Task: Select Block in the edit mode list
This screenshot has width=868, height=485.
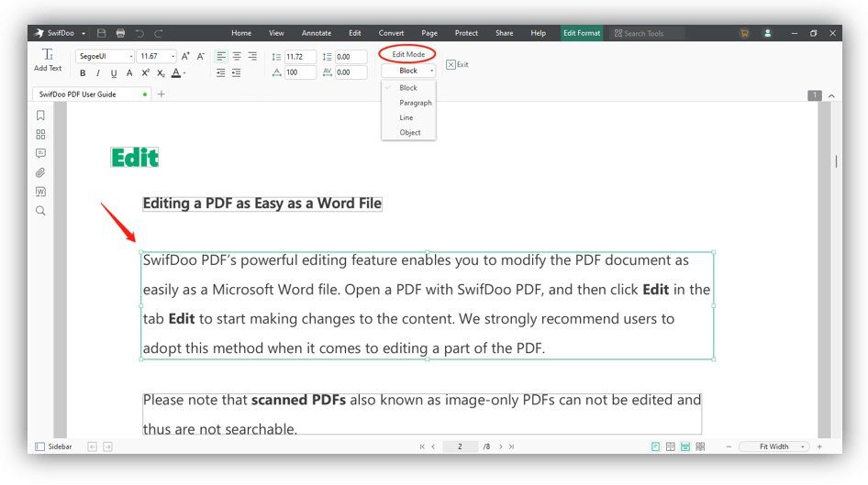Action: [x=408, y=88]
